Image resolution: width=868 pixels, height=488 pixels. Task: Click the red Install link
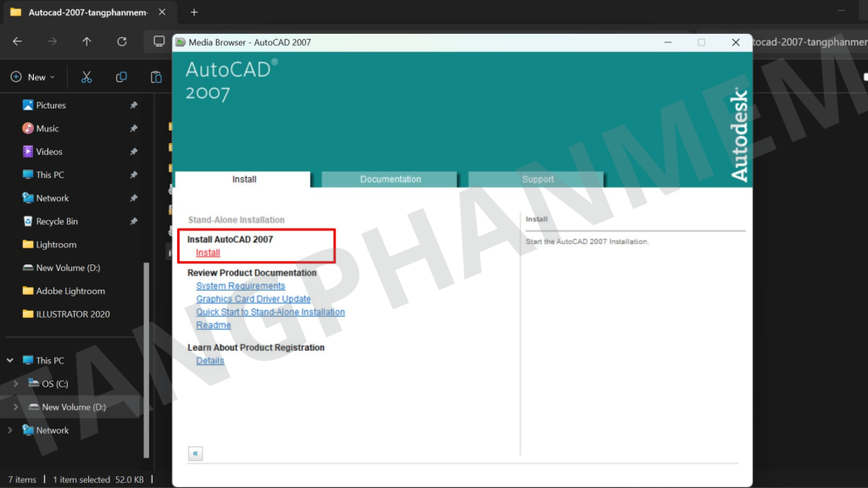(208, 252)
